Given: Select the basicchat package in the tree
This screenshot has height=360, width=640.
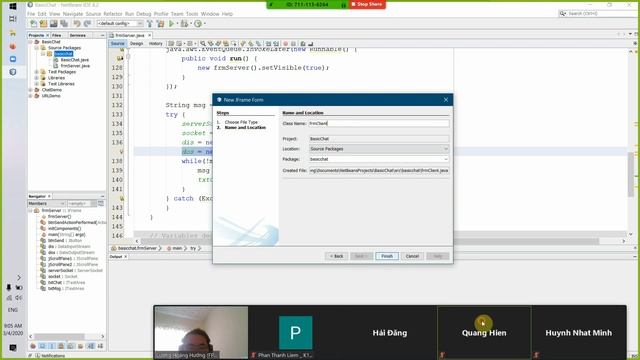Looking at the screenshot, I should pyautogui.click(x=63, y=54).
